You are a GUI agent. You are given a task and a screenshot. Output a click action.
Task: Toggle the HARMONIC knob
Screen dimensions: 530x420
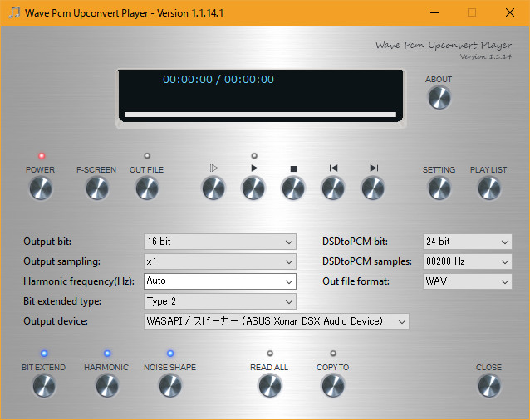106,386
